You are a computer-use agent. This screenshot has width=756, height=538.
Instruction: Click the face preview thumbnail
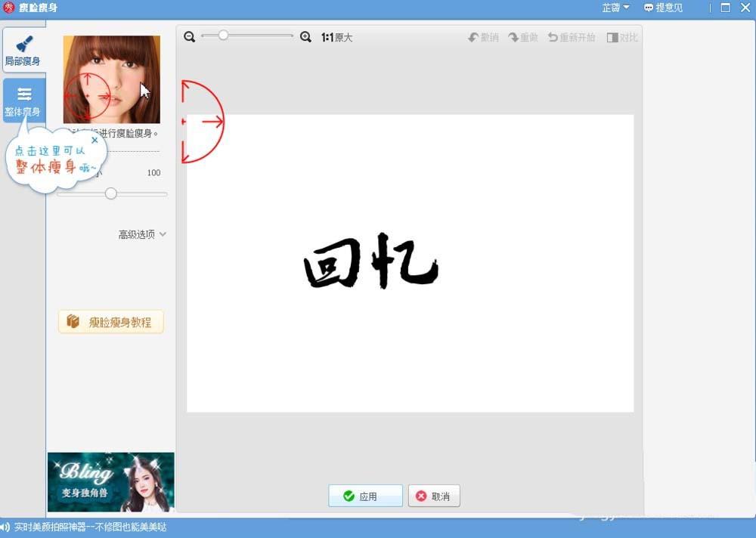point(110,79)
